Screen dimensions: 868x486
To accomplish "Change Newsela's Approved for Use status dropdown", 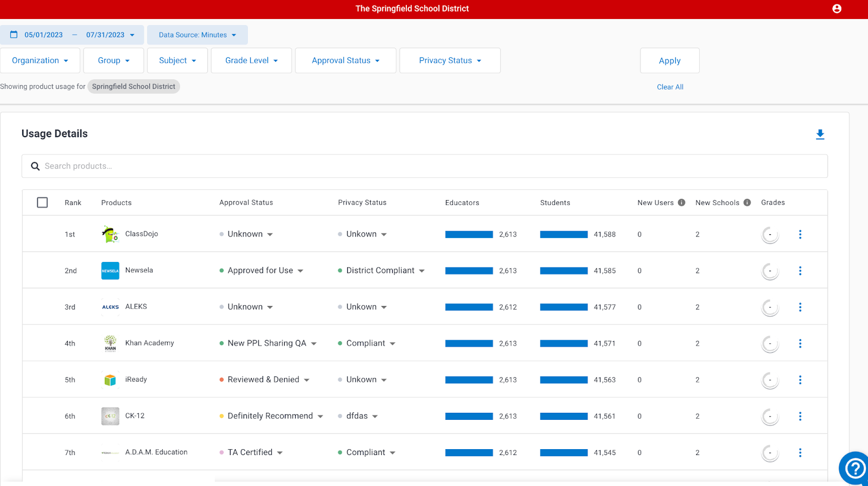I will point(261,271).
